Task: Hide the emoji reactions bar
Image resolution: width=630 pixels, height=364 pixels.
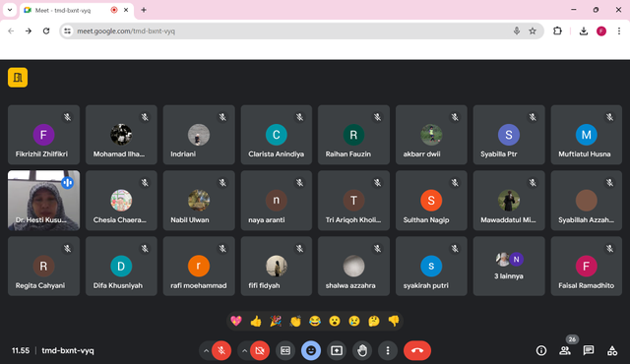Action: click(x=311, y=350)
